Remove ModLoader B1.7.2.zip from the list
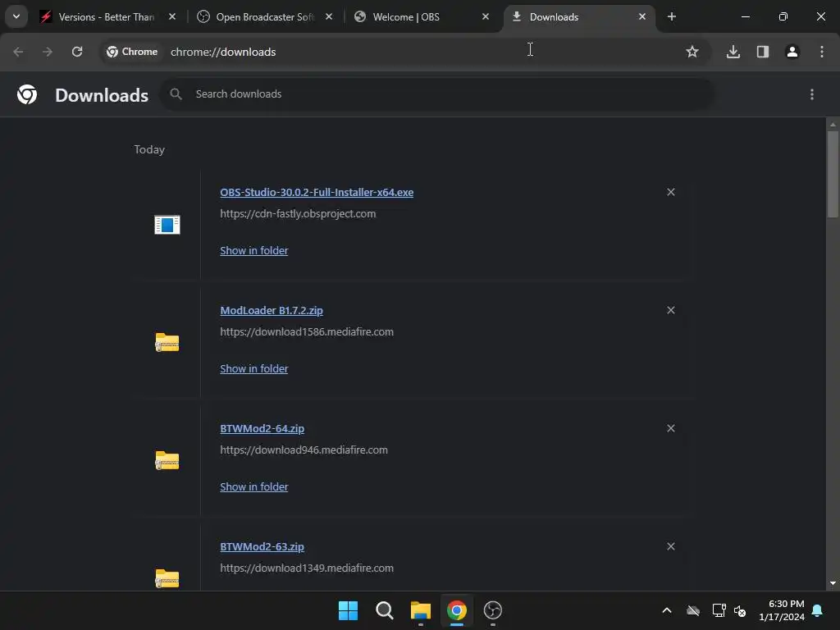 click(x=671, y=310)
